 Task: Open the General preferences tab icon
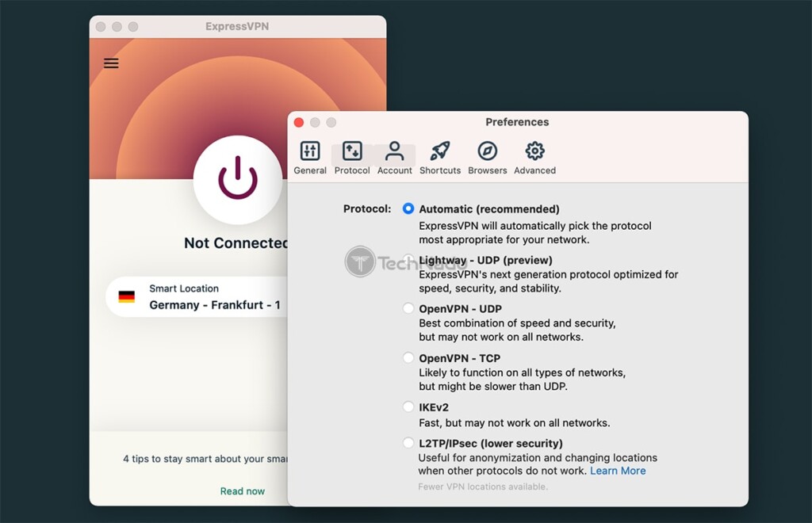click(310, 151)
